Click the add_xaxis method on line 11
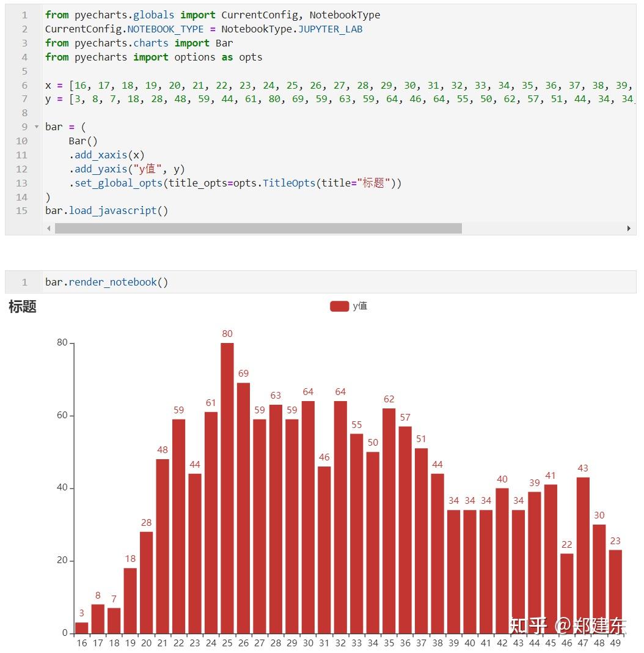The width and height of the screenshot is (644, 653). click(101, 155)
